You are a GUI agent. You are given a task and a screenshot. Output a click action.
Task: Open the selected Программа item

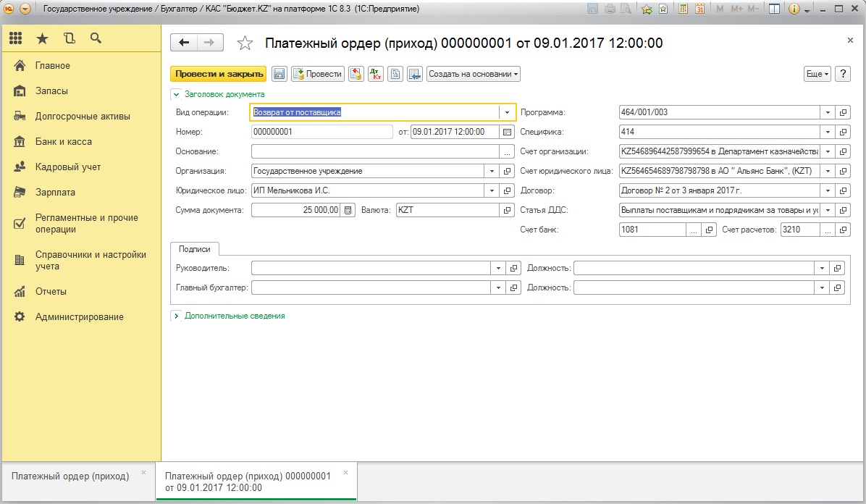pos(843,112)
